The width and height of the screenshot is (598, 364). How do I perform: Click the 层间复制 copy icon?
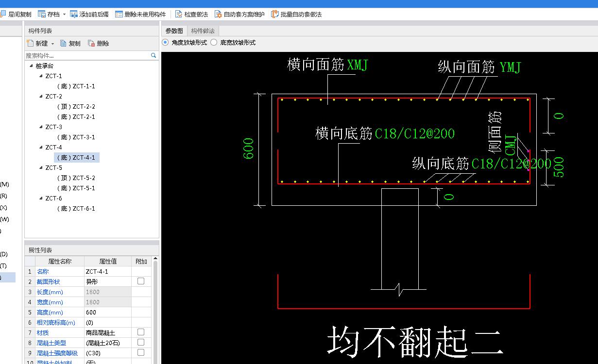point(2,14)
